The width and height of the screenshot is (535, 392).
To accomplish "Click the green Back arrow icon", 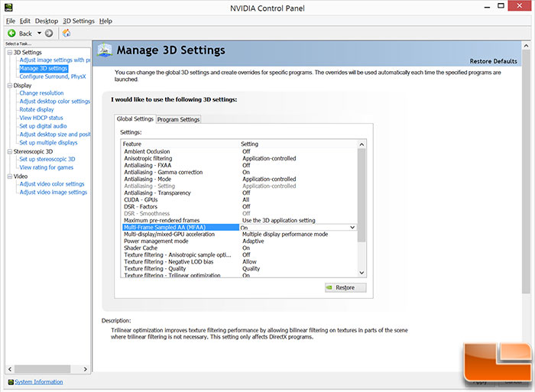I will click(x=11, y=33).
